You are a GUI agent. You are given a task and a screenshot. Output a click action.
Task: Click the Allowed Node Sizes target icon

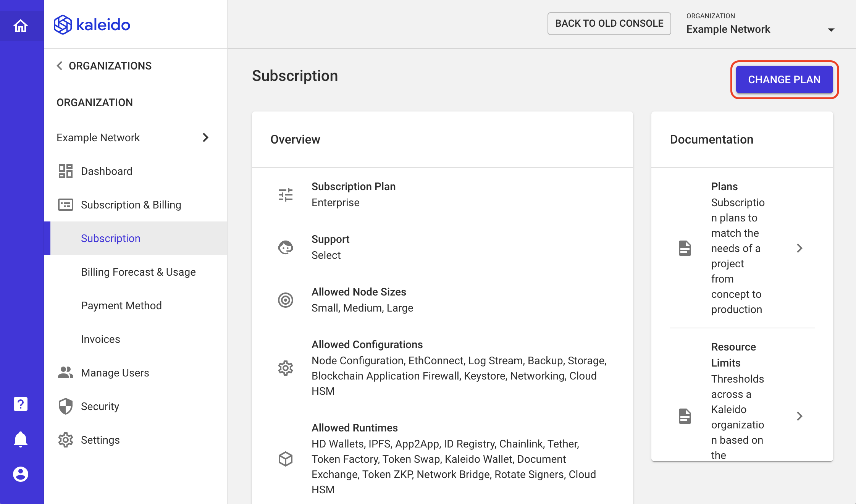[x=285, y=300]
